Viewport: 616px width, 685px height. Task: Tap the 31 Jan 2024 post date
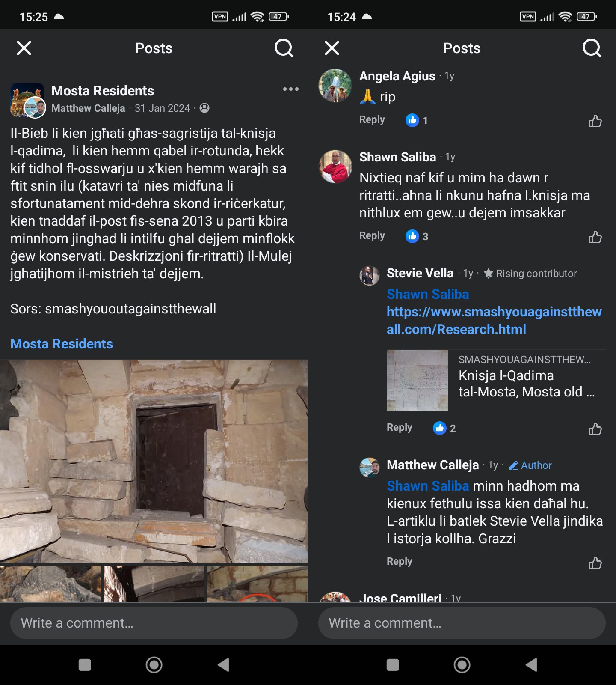[x=162, y=108]
